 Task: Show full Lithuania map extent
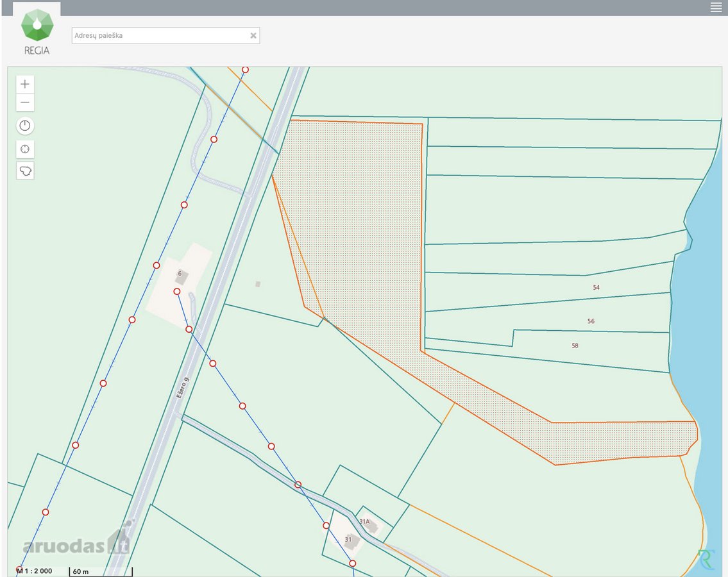tap(25, 171)
